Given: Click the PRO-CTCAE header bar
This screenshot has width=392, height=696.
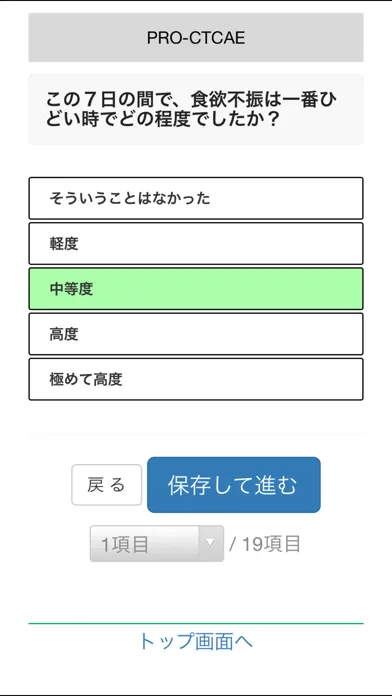Looking at the screenshot, I should coord(196,37).
